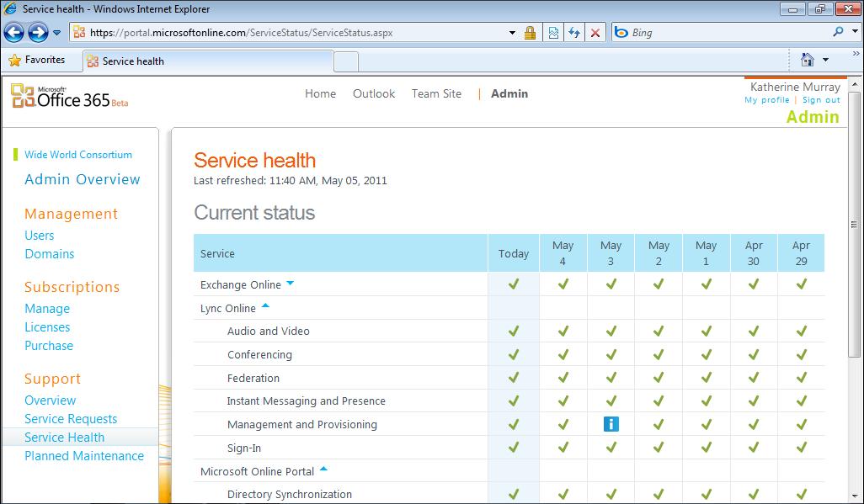Click Sign-In Today check mark
The height and width of the screenshot is (504, 864).
(x=514, y=447)
